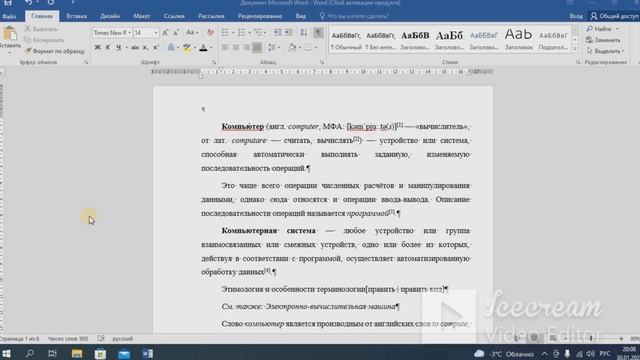Open the Paragraph (Абзац) dialog launcher
This screenshot has height=360, width=640.
[322, 62]
